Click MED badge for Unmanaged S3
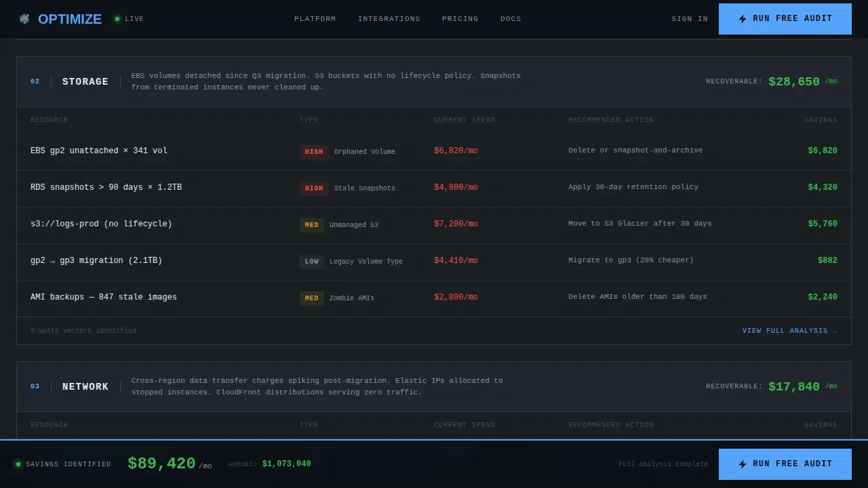Screen dimensions: 868x488 tap(312, 225)
